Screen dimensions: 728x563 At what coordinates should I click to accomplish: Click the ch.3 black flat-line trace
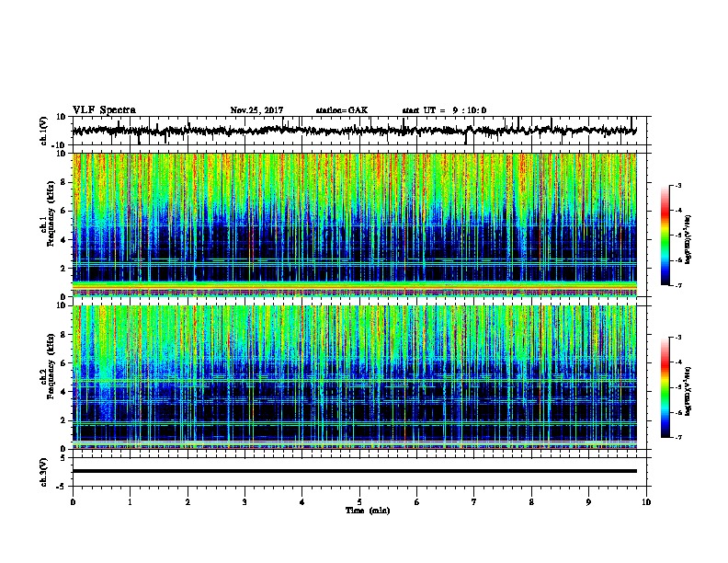[x=354, y=471]
